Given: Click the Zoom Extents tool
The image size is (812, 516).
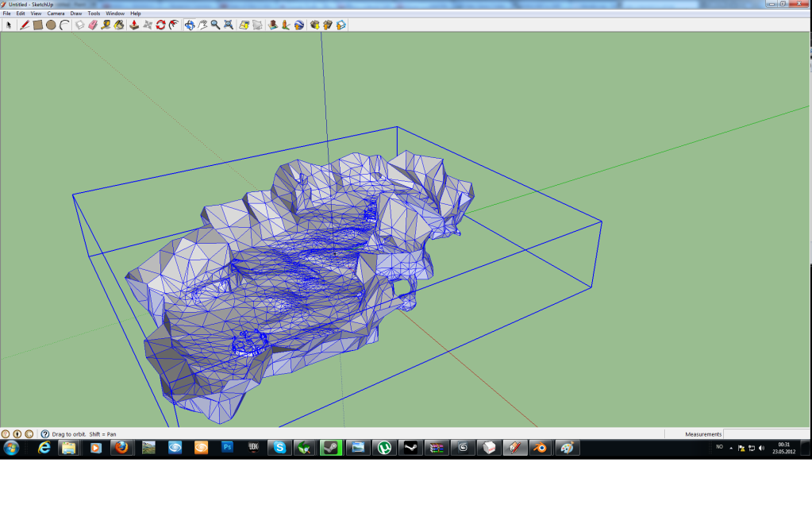Looking at the screenshot, I should [229, 25].
